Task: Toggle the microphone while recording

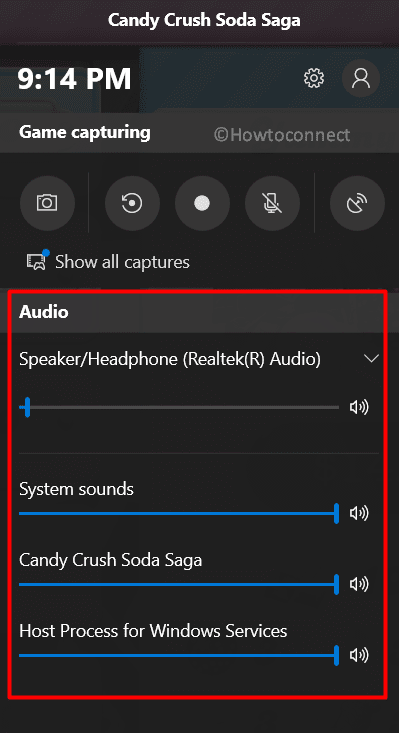Action: pos(272,203)
